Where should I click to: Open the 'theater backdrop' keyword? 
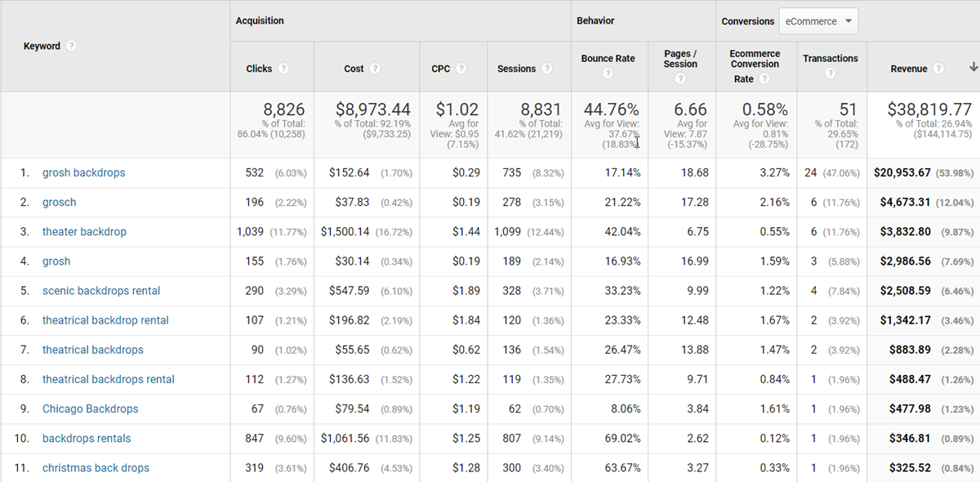[84, 232]
